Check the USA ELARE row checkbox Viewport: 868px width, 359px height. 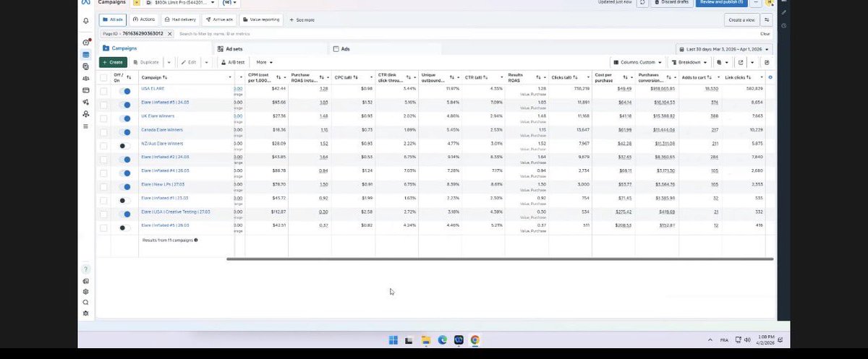(103, 92)
